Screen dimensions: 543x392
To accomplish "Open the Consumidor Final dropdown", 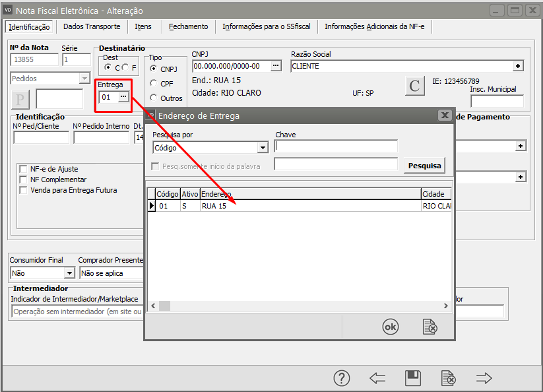I will (x=69, y=273).
